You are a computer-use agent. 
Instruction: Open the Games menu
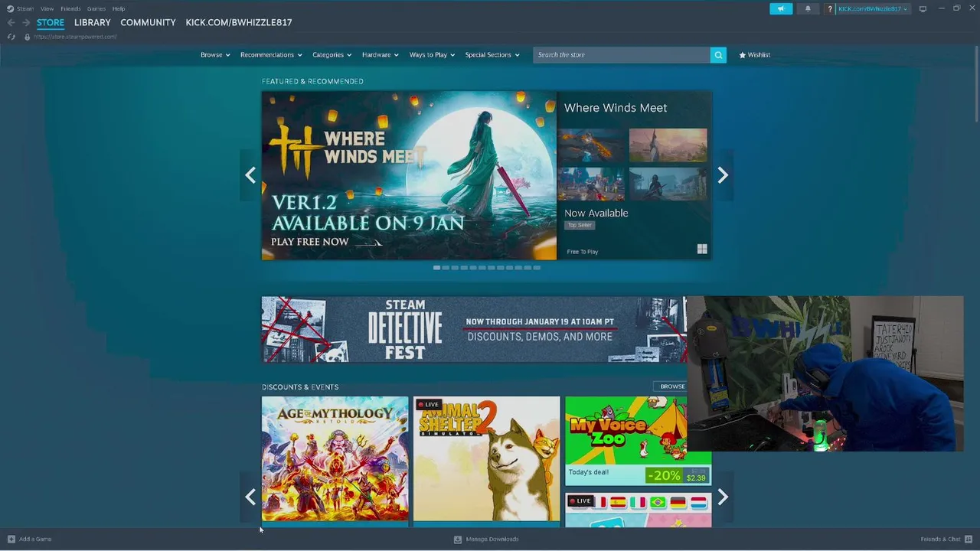click(x=96, y=8)
